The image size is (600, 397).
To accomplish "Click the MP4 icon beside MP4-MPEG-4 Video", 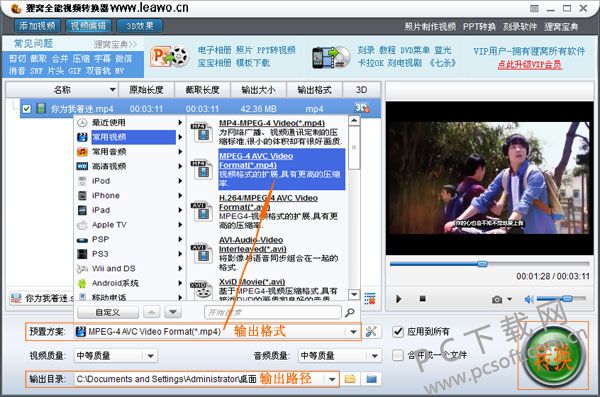I will tap(202, 132).
